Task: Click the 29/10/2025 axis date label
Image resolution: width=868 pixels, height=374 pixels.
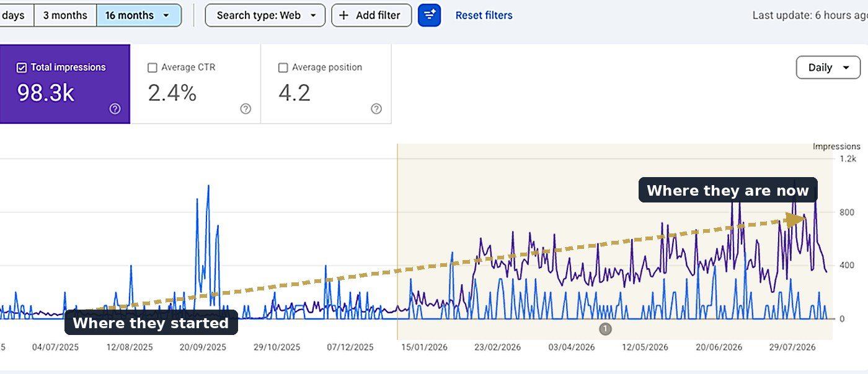Action: pyautogui.click(x=277, y=347)
